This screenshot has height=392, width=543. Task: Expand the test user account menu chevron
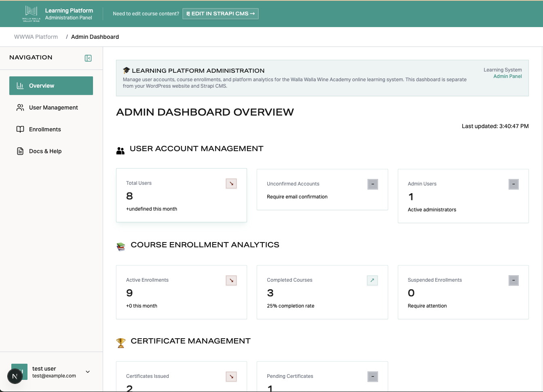click(x=88, y=372)
